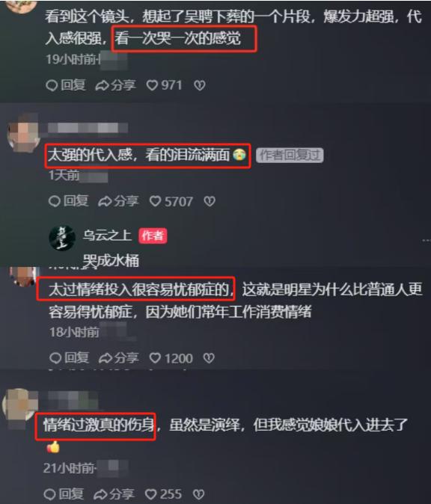Screen dimensions: 431x504
Task: Dislike the comment with 1200 likes
Action: [209, 358]
